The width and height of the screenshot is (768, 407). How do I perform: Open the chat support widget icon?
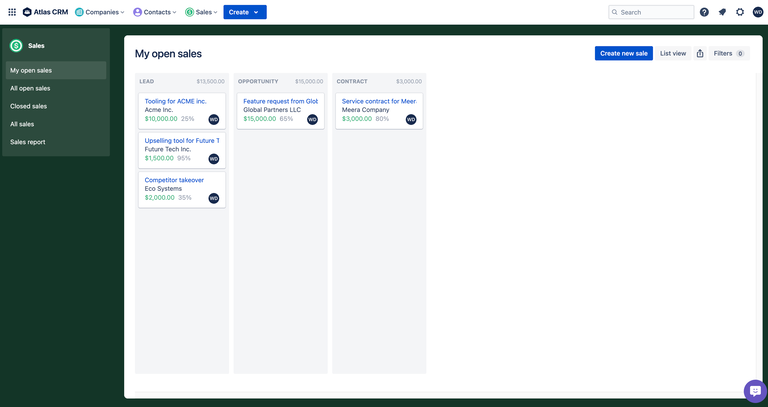pos(754,391)
